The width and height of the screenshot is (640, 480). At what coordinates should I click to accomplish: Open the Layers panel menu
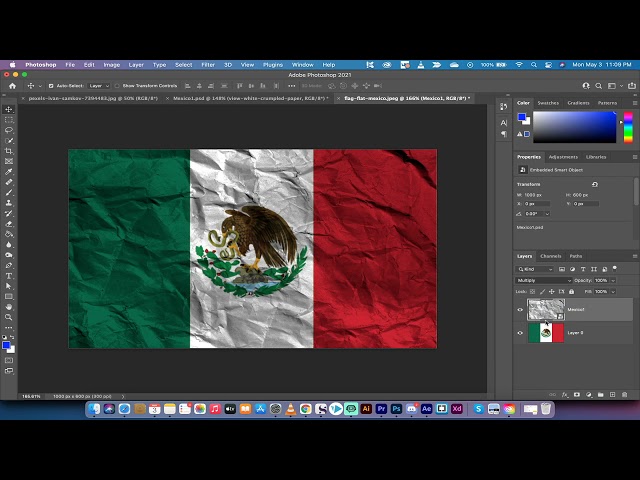[635, 256]
